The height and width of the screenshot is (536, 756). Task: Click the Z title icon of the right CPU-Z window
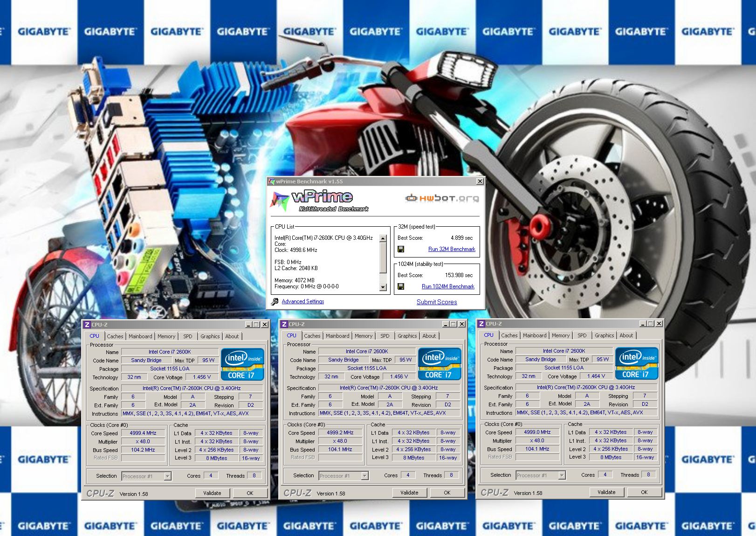481,324
